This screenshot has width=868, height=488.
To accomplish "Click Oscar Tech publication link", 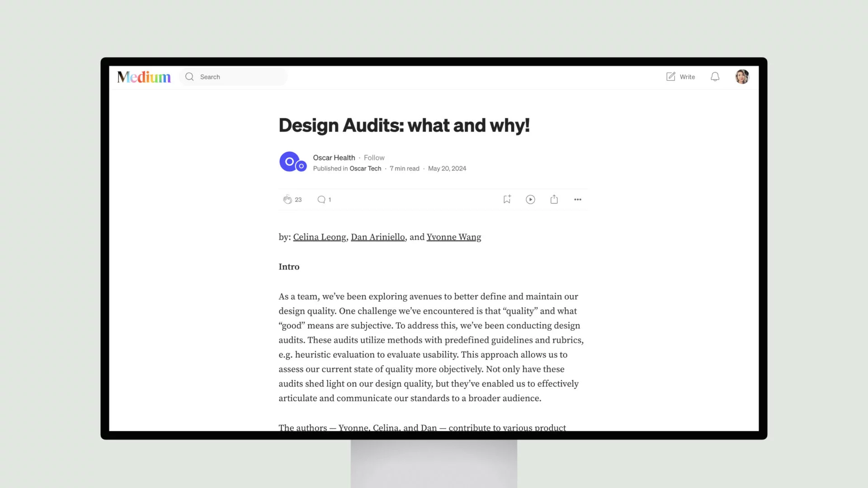I will coord(365,168).
